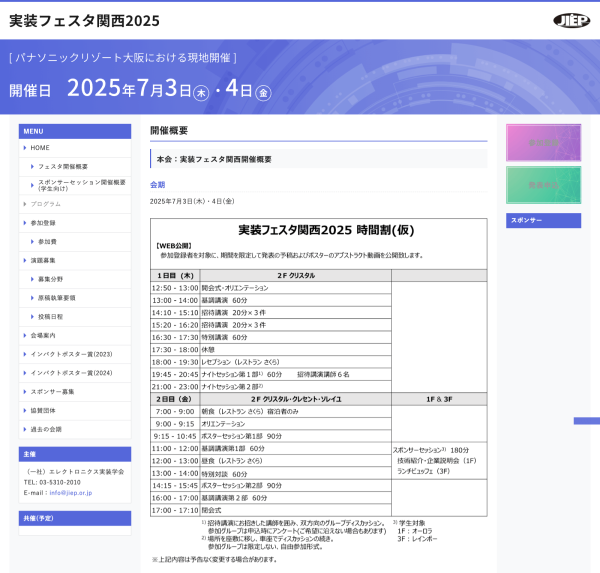Viewport: 600px width, 573px height.
Task: Click the 共催(予定) sidebar heading
Action: click(75, 518)
